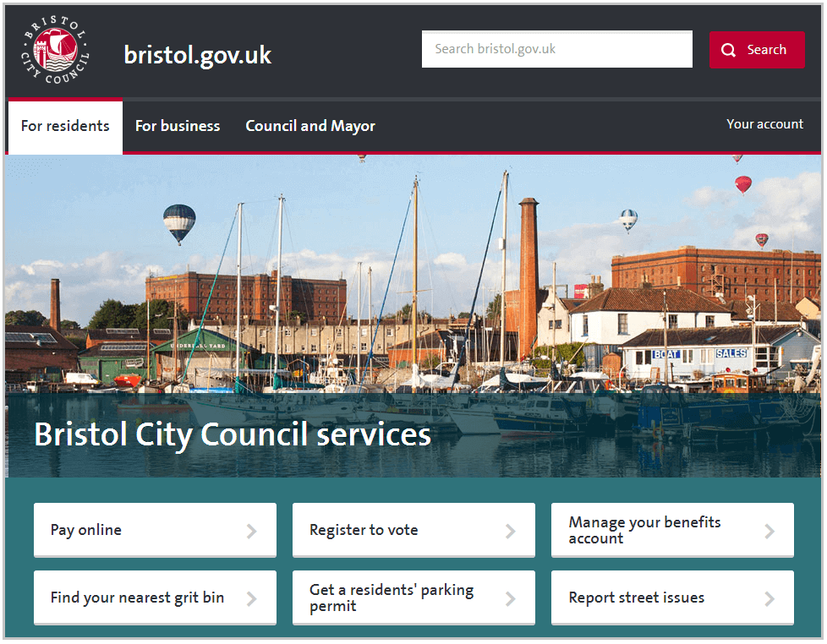Open Manage your benefits account

coord(672,530)
